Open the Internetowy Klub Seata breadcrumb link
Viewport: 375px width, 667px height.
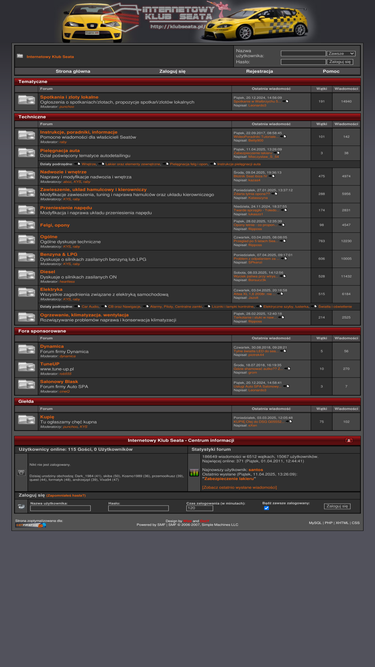coord(50,57)
